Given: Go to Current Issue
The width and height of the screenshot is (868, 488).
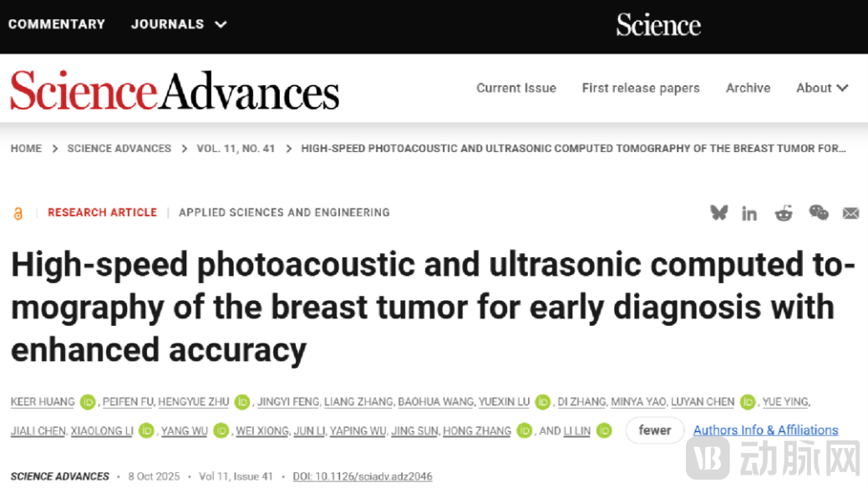Looking at the screenshot, I should click(x=516, y=88).
